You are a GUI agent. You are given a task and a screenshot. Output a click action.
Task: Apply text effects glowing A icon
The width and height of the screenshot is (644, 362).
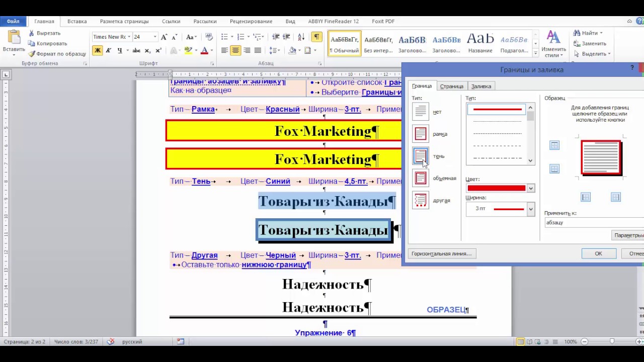(x=174, y=50)
